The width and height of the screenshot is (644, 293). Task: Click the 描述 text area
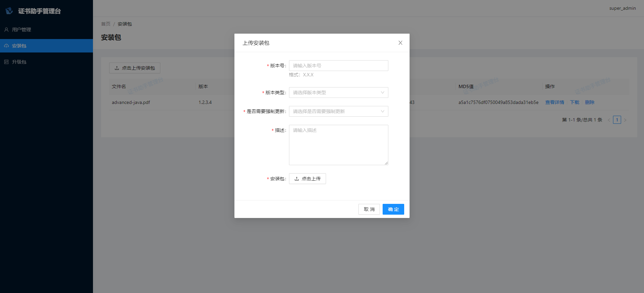tap(339, 145)
